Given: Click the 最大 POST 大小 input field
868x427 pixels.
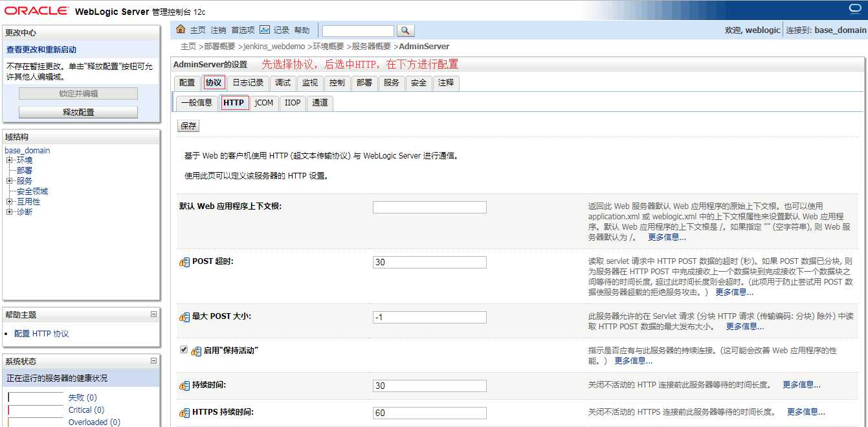Looking at the screenshot, I should coord(430,317).
